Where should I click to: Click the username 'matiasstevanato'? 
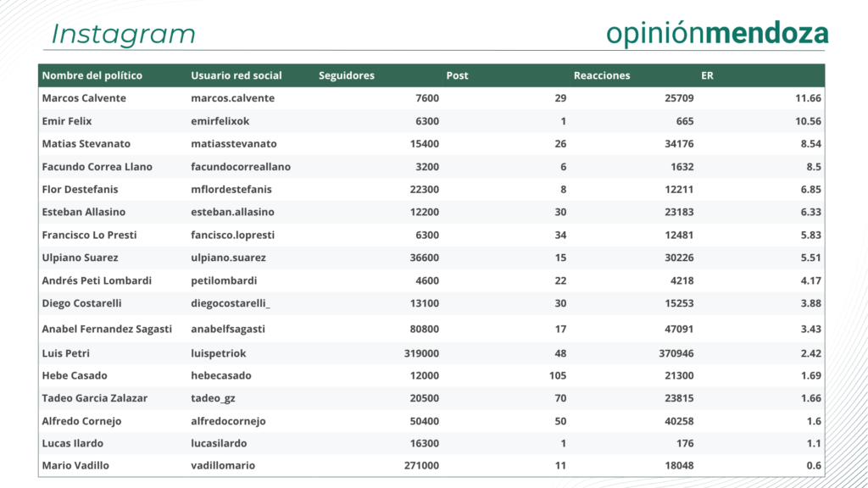(234, 144)
